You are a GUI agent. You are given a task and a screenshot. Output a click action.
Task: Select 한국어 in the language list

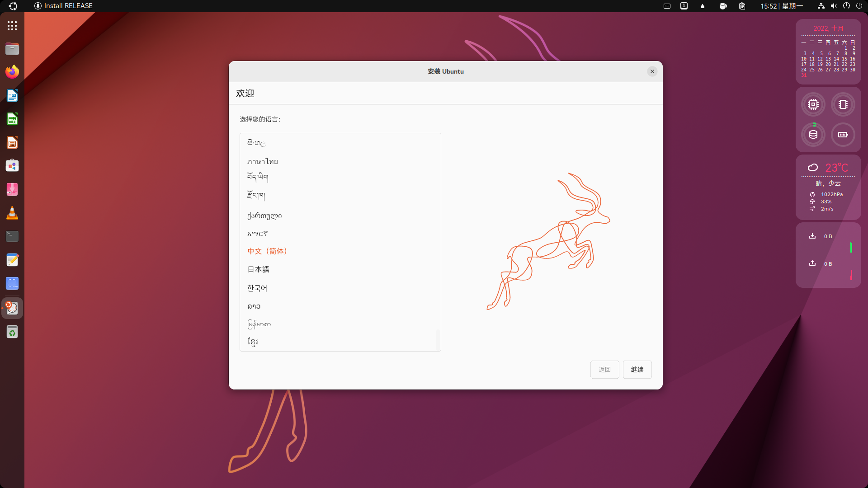coord(340,288)
